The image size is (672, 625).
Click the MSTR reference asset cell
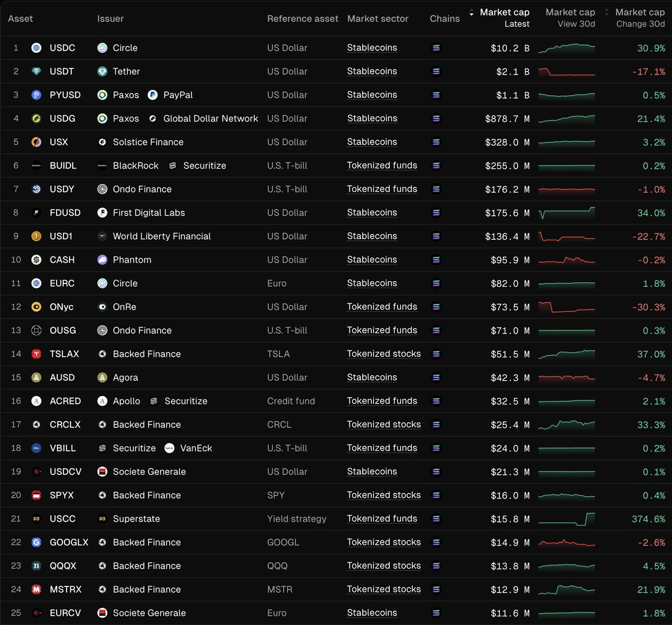pyautogui.click(x=279, y=589)
